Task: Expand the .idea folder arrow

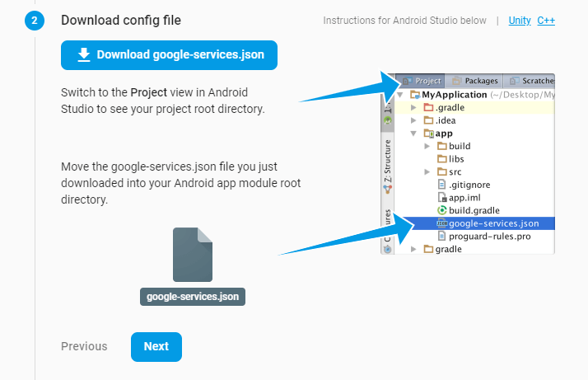Action: click(x=413, y=120)
